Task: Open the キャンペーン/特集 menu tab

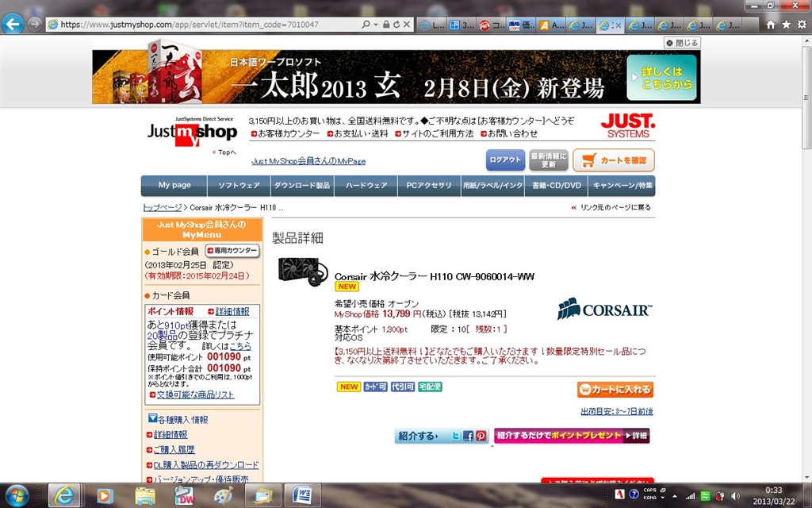Action: [622, 186]
